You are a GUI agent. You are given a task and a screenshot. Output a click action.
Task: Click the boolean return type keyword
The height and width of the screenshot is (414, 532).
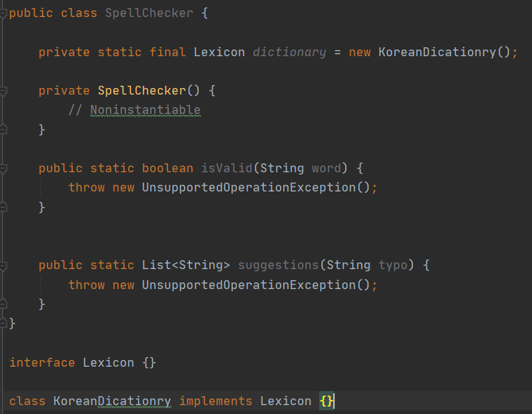point(168,169)
